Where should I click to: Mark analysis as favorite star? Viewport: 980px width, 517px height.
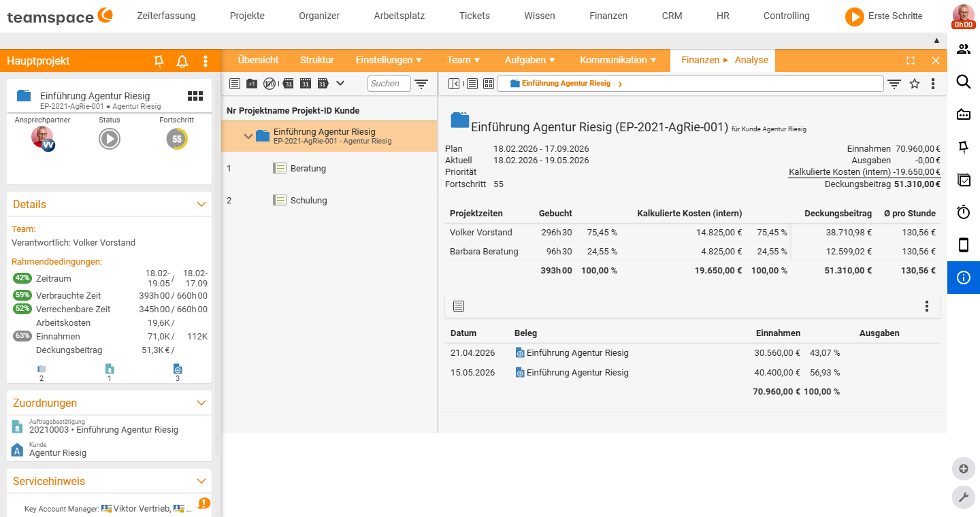[x=915, y=84]
